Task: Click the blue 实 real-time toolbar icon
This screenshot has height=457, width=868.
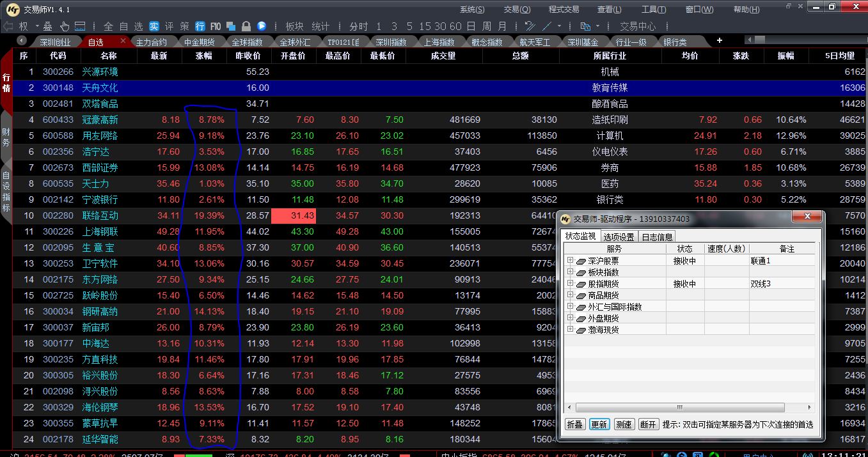Action: point(154,26)
